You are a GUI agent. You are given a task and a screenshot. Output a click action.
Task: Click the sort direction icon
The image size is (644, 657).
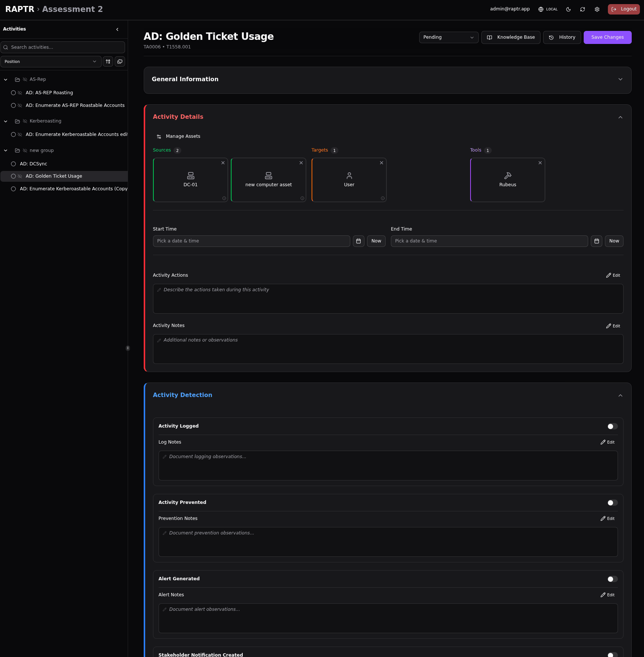pos(108,62)
